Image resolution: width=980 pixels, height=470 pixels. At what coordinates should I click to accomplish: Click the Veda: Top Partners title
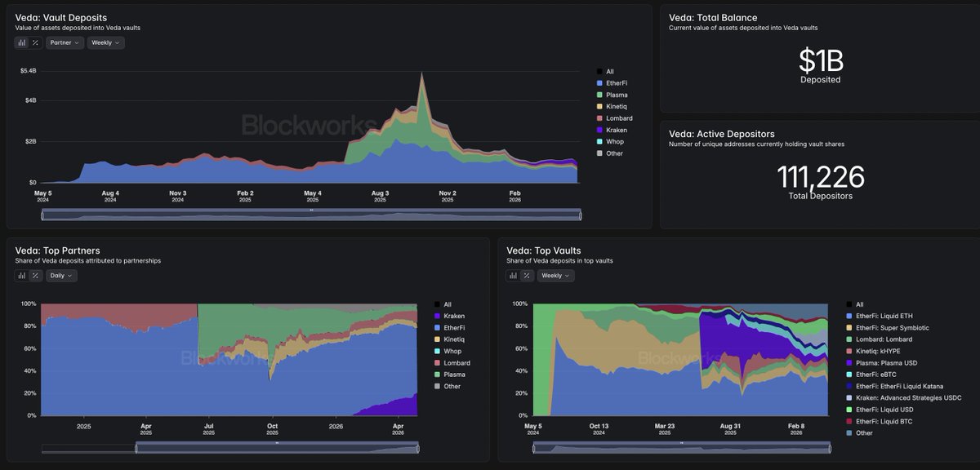click(x=57, y=250)
